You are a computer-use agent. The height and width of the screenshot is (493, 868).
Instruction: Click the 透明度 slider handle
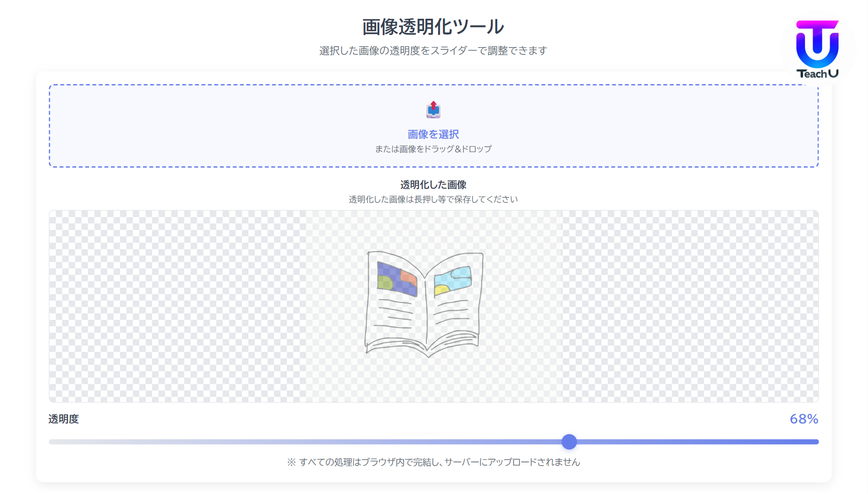[x=569, y=442]
